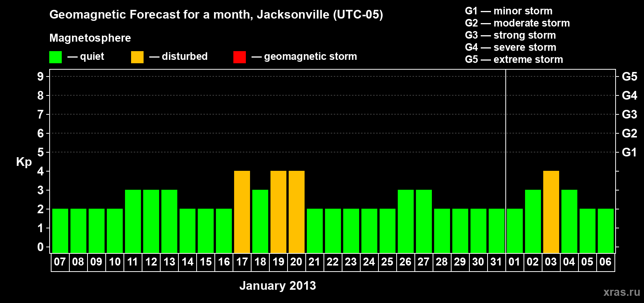The width and height of the screenshot is (644, 303).
Task: Click right-axis label 'G1'
Action: coord(630,152)
